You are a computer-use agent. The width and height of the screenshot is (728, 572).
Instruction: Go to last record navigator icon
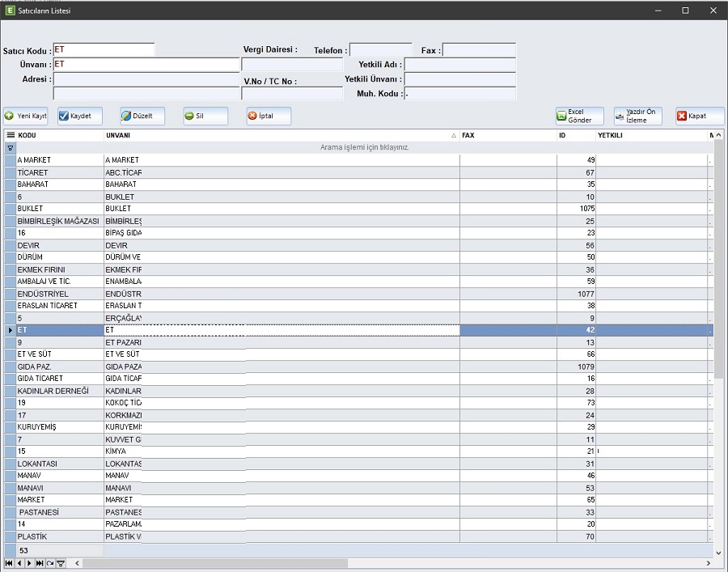(40, 563)
